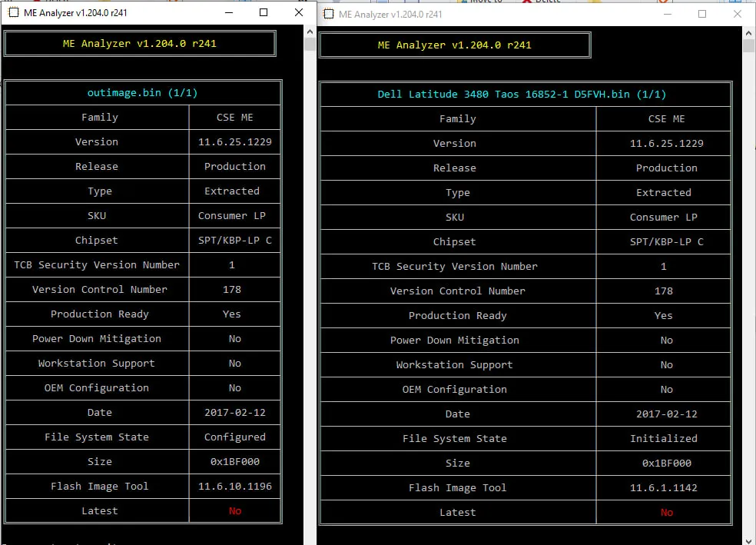Click Production Ready Yes value in left window
Viewport: 756px width, 545px height.
[x=232, y=314]
